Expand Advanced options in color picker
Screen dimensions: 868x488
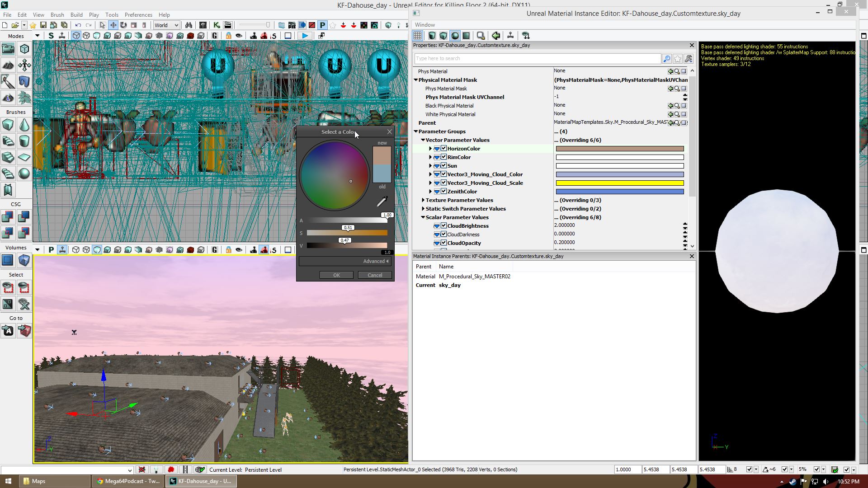pos(376,261)
